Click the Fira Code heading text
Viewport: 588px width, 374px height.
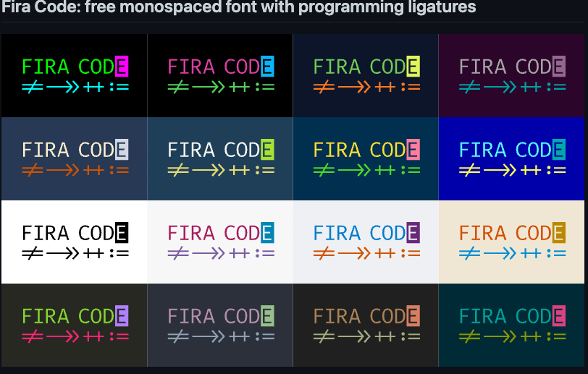(x=238, y=7)
